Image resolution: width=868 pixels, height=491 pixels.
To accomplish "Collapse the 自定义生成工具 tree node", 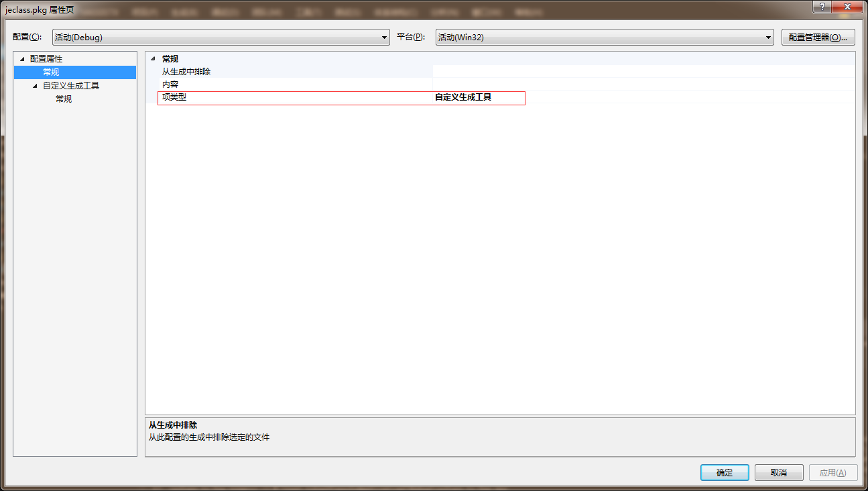I will coord(35,86).
